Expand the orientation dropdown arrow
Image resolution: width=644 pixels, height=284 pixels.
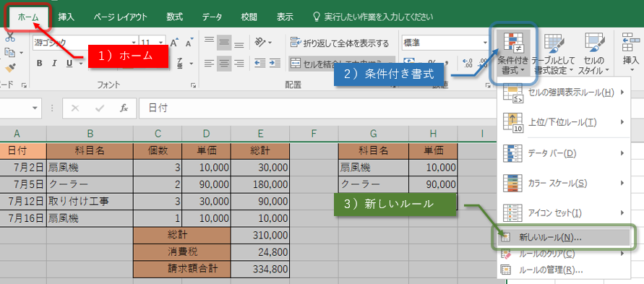(x=270, y=42)
